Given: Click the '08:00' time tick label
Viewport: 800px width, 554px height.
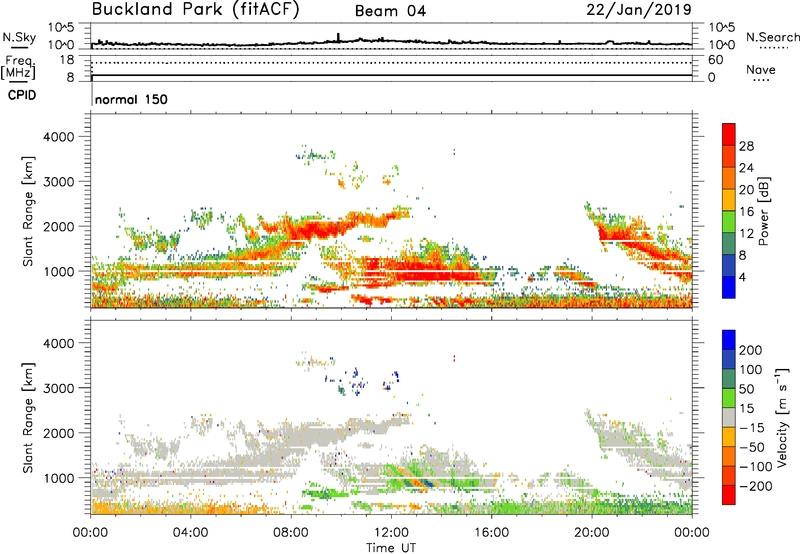Looking at the screenshot, I should coord(291,533).
